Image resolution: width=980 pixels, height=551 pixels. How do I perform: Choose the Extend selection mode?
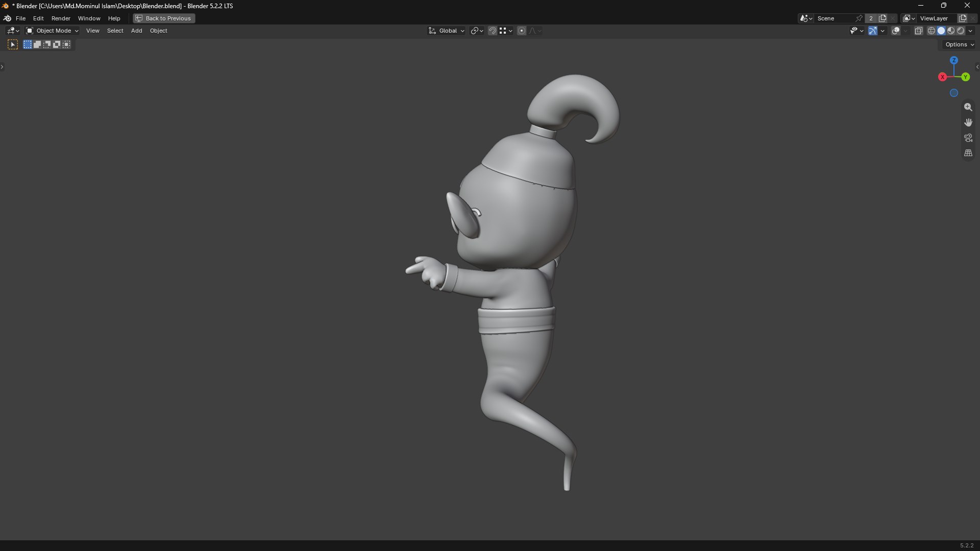[x=37, y=45]
